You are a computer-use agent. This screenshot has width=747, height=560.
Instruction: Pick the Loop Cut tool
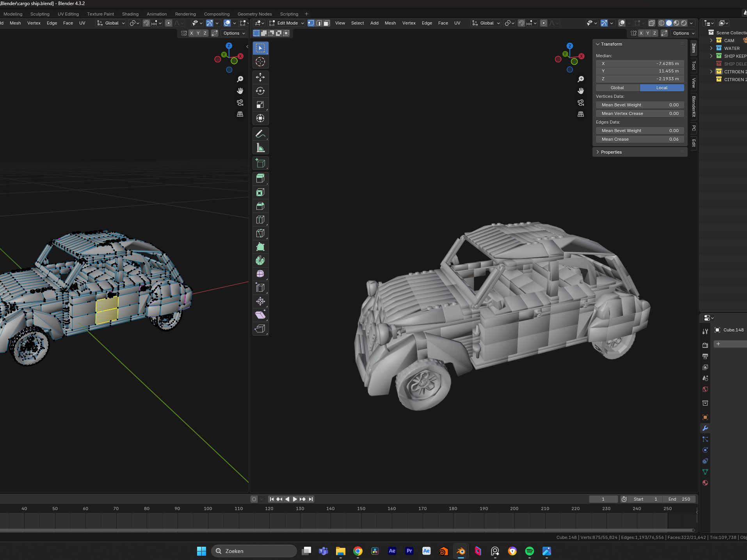coord(260,220)
